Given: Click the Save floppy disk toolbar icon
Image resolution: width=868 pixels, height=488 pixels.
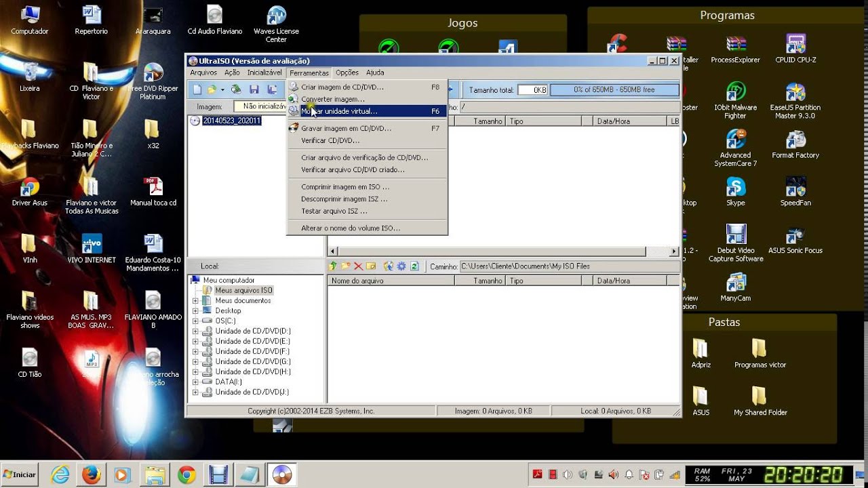Looking at the screenshot, I should (x=254, y=89).
